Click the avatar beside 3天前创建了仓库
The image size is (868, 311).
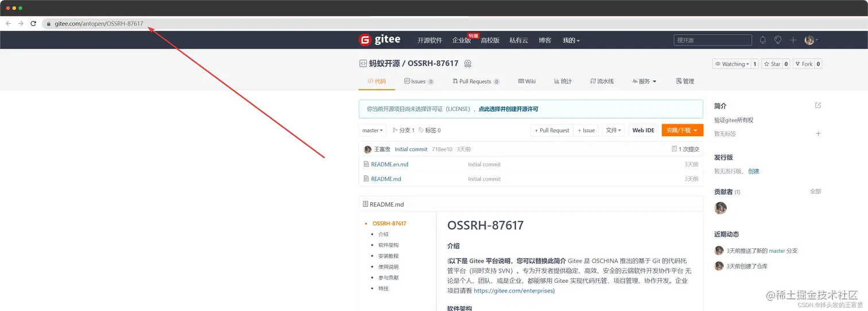(x=719, y=266)
